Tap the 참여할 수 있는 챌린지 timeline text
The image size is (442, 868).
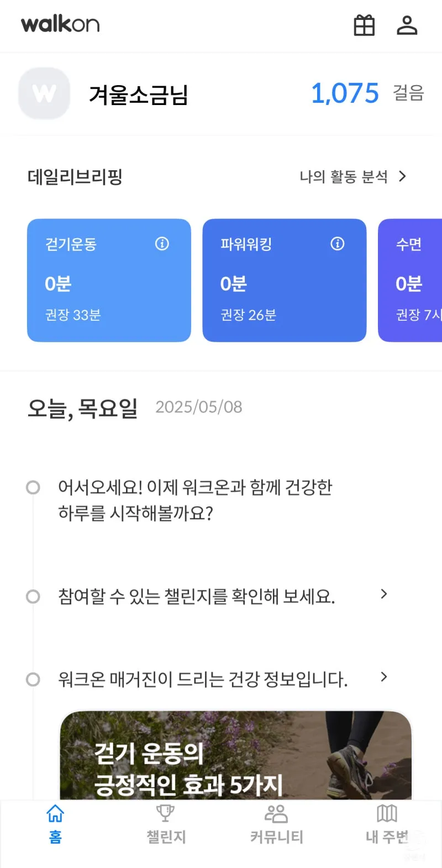pyautogui.click(x=196, y=597)
